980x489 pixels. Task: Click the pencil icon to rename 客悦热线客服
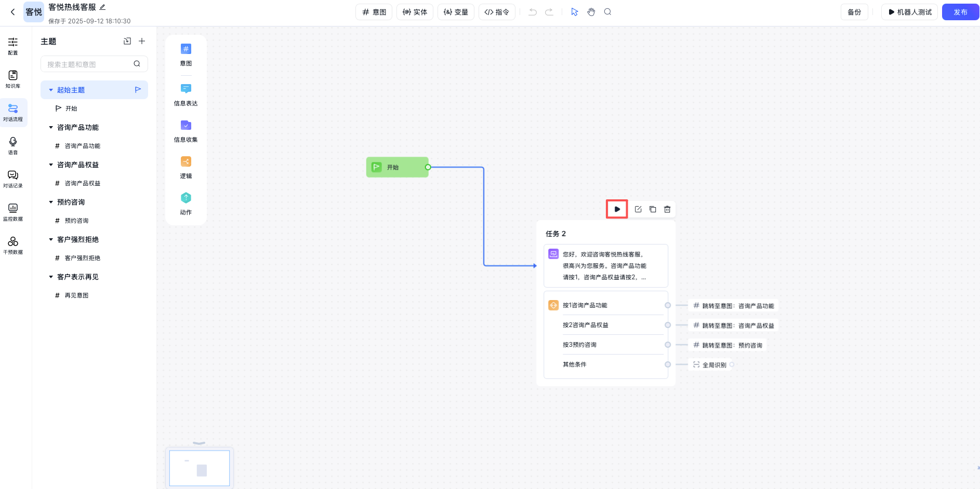tap(102, 7)
